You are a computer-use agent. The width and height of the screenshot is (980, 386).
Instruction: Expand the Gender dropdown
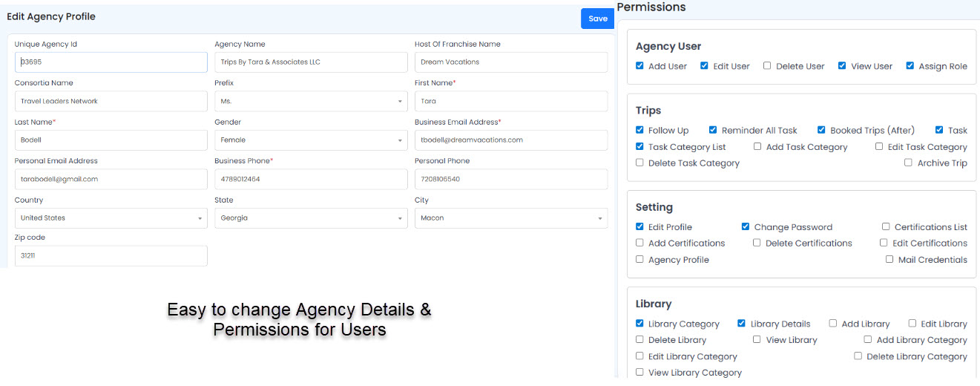coord(310,140)
